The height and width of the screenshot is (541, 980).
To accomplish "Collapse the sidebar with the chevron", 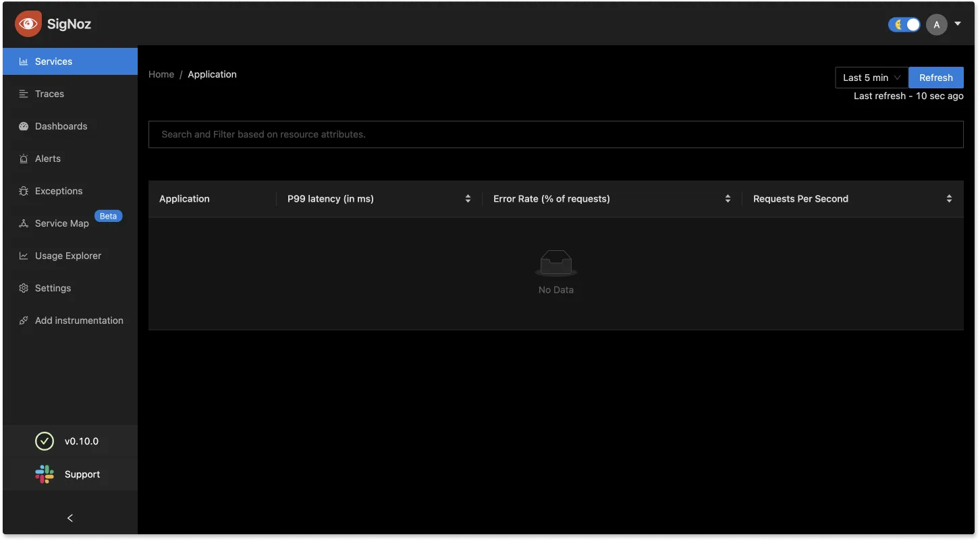I will point(70,518).
